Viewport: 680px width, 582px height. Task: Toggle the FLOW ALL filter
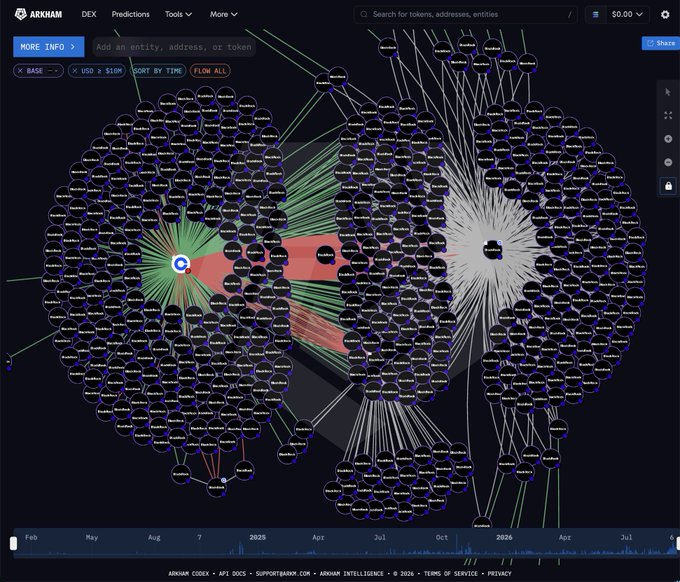coord(210,71)
